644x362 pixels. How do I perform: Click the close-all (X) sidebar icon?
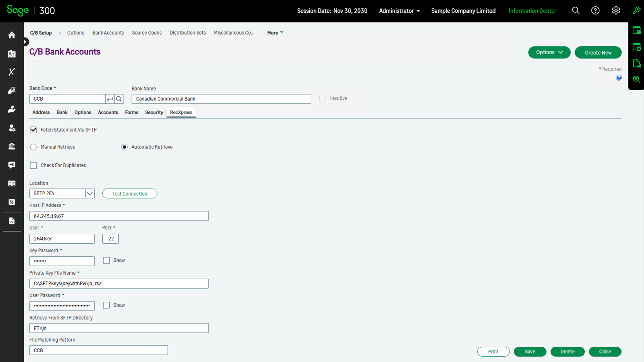pyautogui.click(x=11, y=72)
